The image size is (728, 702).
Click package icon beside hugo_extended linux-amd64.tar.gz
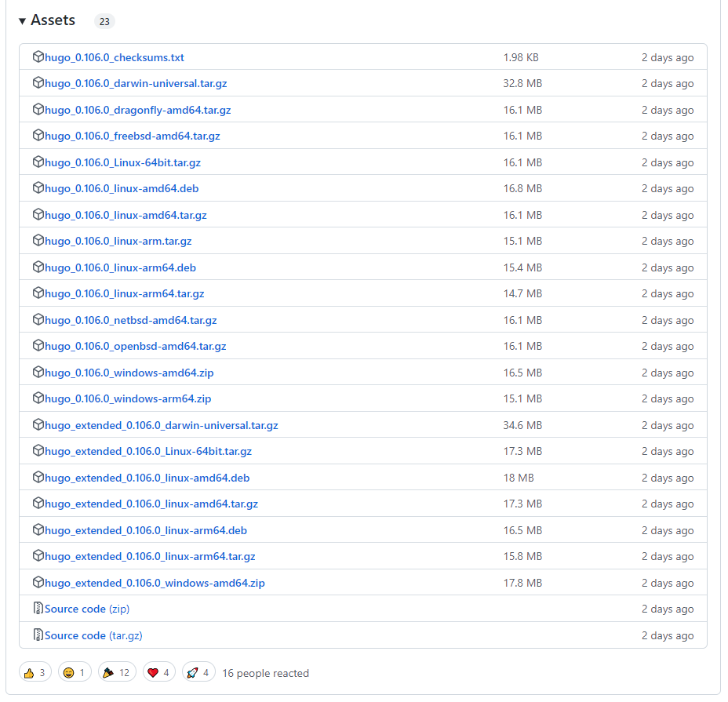38,503
